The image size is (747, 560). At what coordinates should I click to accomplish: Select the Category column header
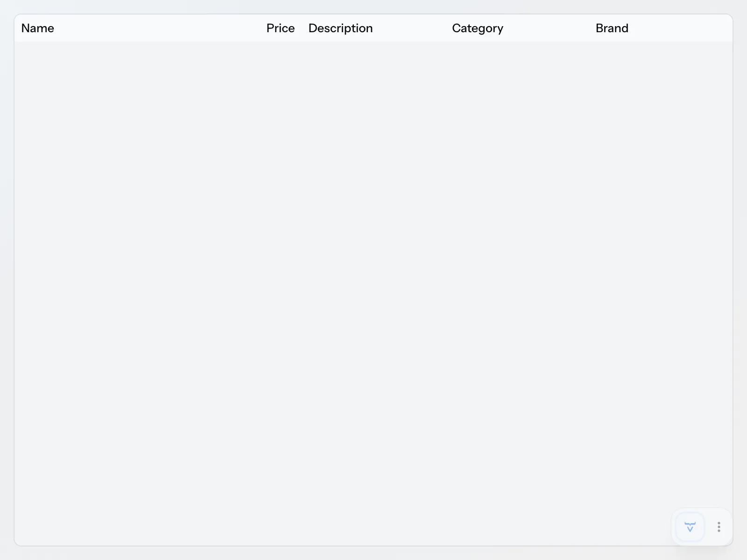click(478, 28)
